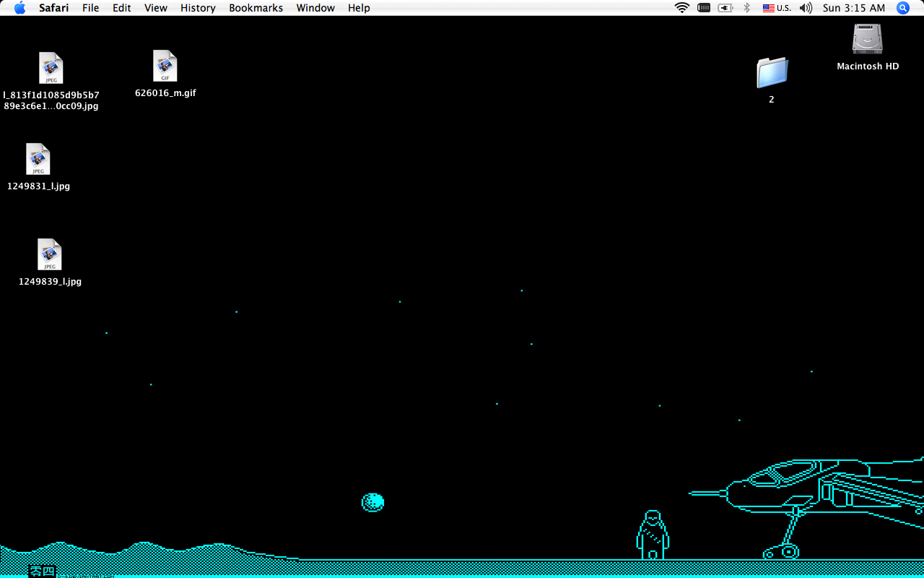Click the battery status icon

point(704,8)
